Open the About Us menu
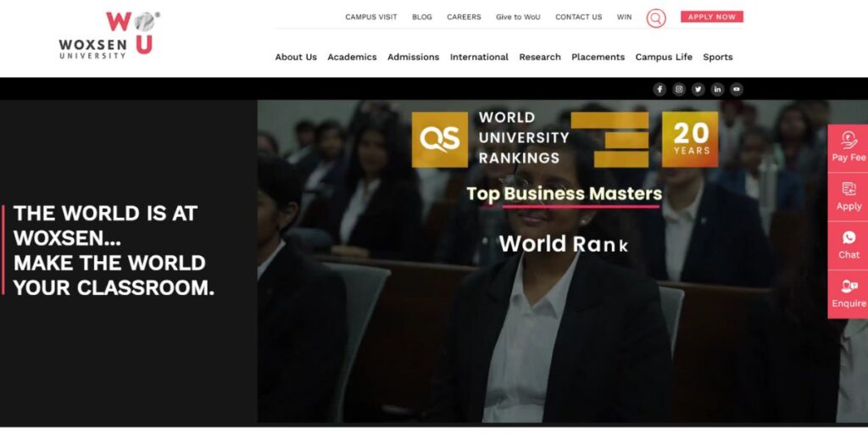This screenshot has width=868, height=434. pos(296,57)
